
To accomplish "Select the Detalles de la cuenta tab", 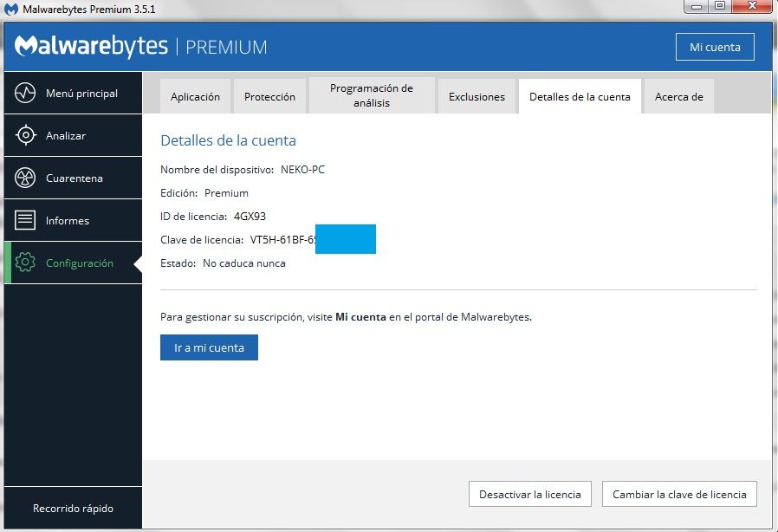I will coord(580,97).
